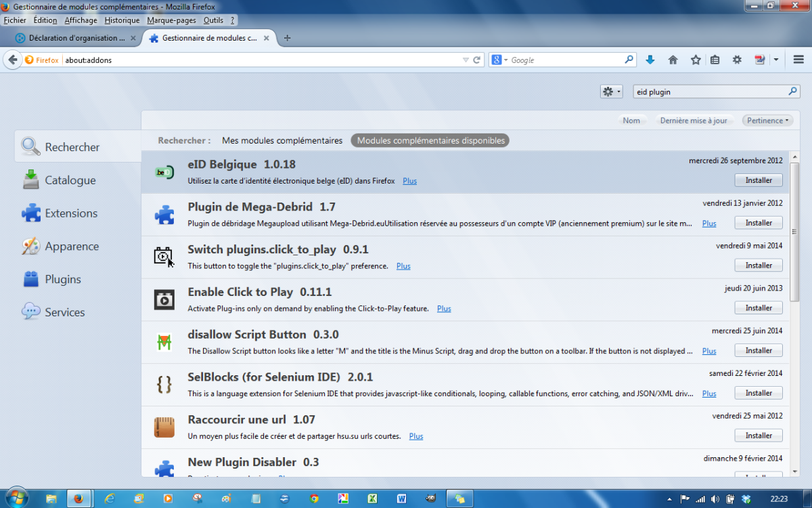The height and width of the screenshot is (508, 812).
Task: Open Plus link for Raccourcir une url
Action: pos(416,436)
